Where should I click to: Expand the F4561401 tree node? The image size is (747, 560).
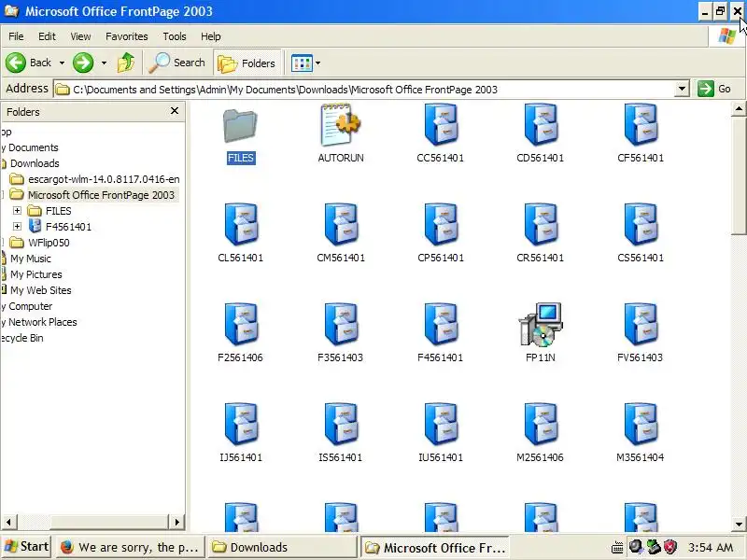click(x=17, y=227)
